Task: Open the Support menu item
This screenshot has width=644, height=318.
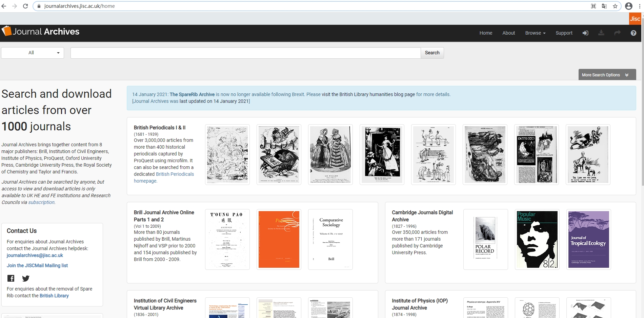Action: tap(564, 33)
